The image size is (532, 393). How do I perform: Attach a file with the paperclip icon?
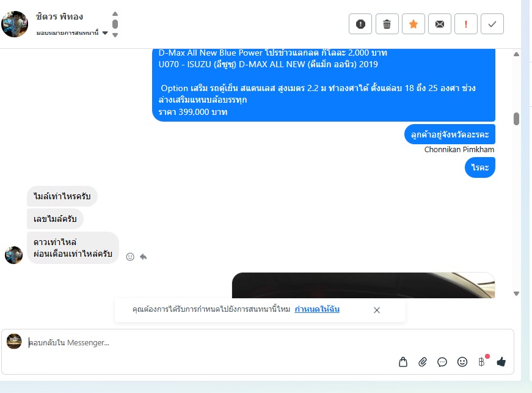423,362
